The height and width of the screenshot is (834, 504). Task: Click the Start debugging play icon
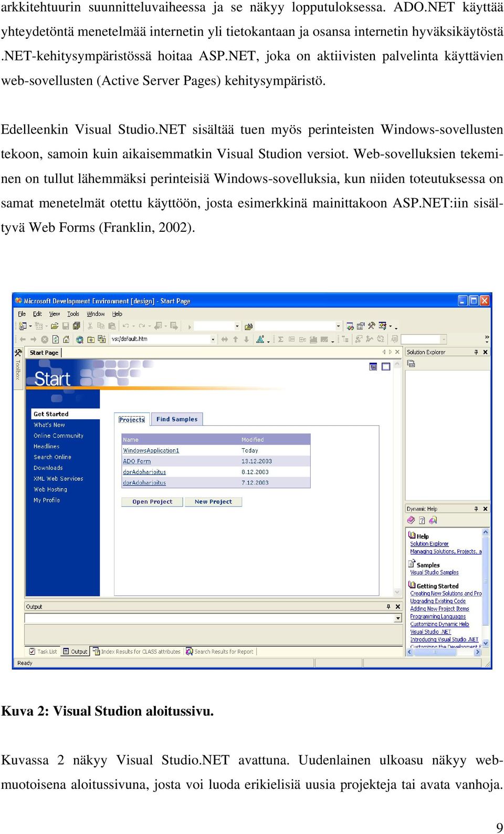coord(190,327)
